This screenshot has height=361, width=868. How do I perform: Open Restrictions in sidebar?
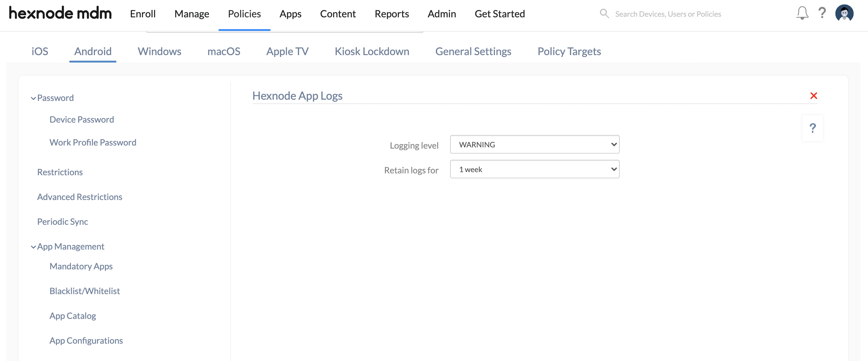(60, 172)
